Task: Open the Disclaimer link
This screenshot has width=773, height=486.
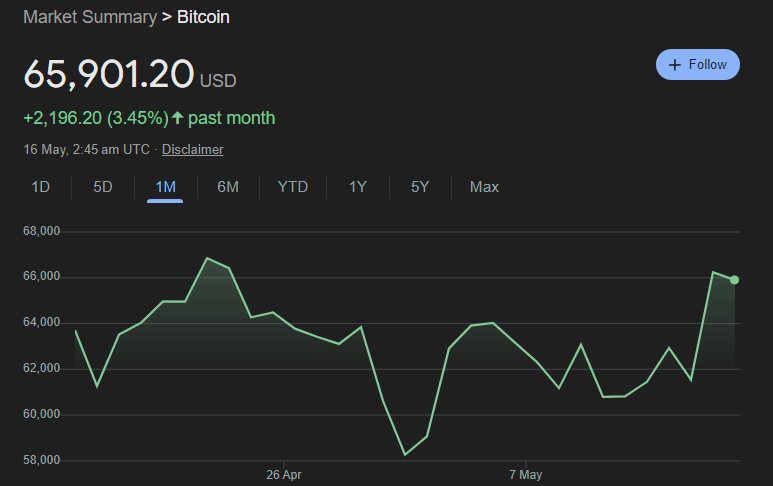Action: pyautogui.click(x=192, y=149)
